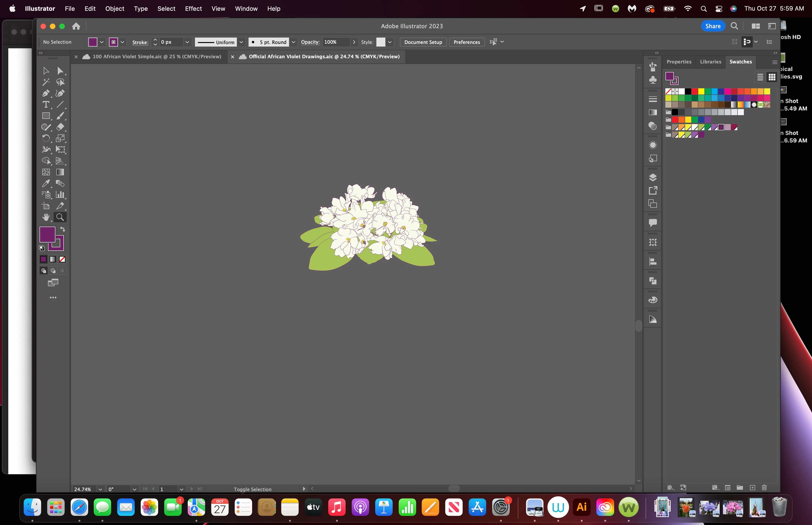Pick the magenta swatch in the top row
The image size is (812, 525).
[727, 91]
